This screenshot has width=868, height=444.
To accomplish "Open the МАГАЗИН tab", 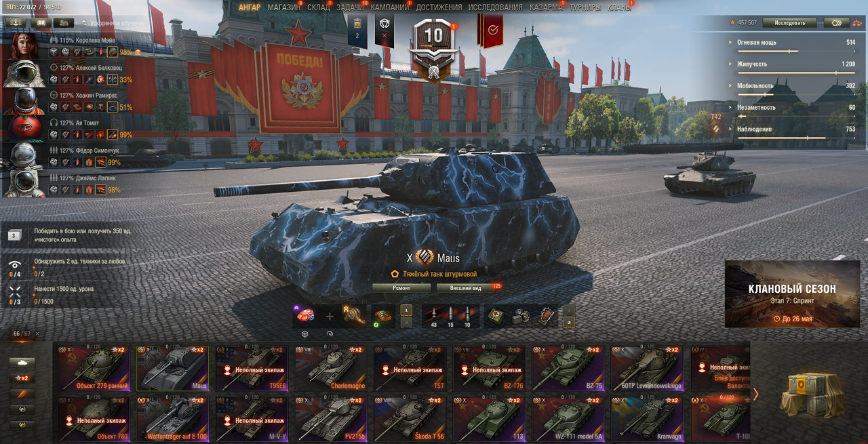I will coord(284,7).
